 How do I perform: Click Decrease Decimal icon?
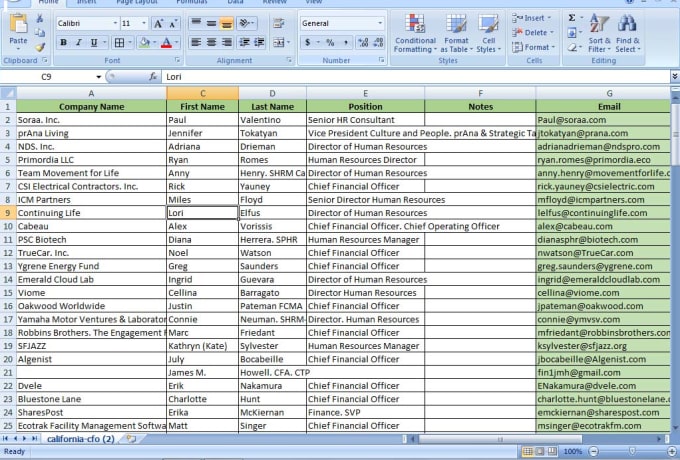[x=378, y=42]
